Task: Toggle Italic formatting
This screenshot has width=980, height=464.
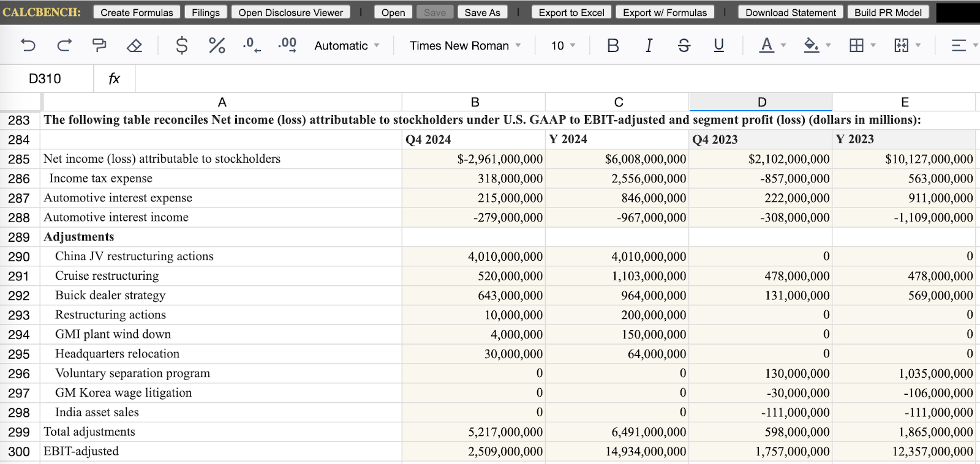Action: click(649, 45)
